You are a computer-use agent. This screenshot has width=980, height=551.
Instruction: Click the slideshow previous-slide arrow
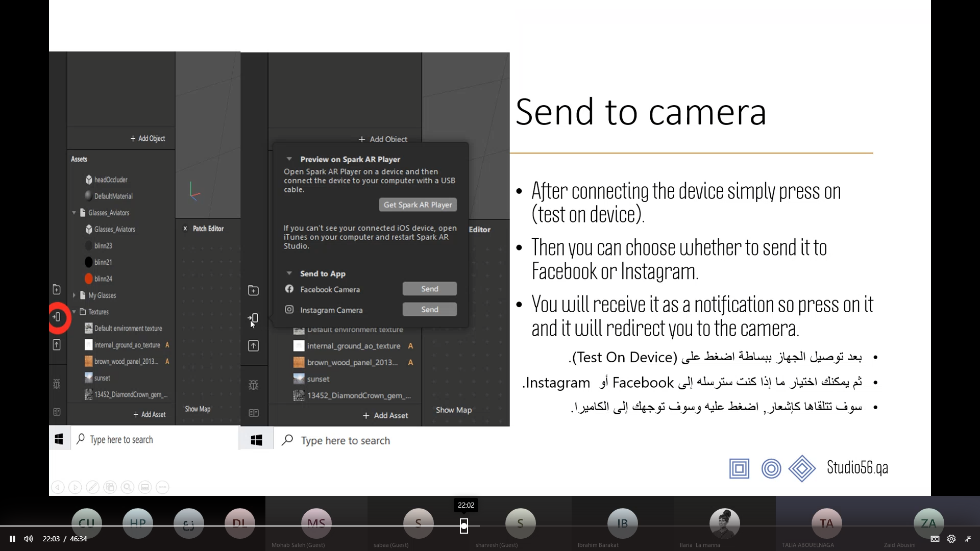pos(58,487)
